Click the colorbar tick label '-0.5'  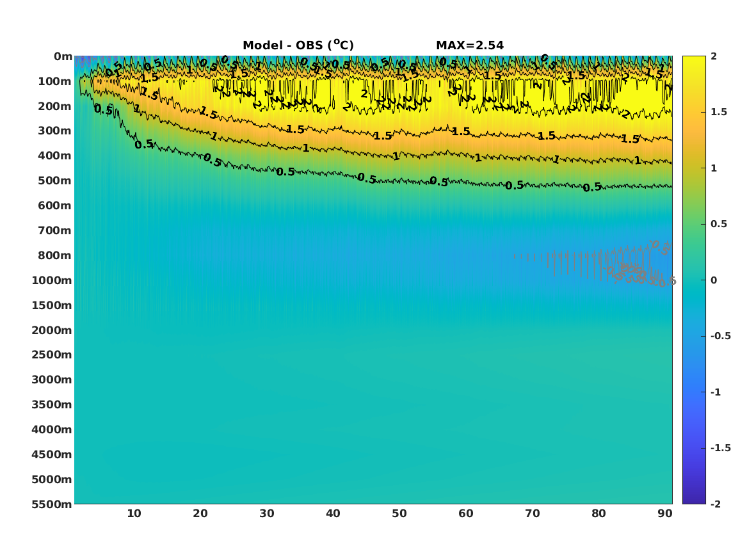coord(720,336)
